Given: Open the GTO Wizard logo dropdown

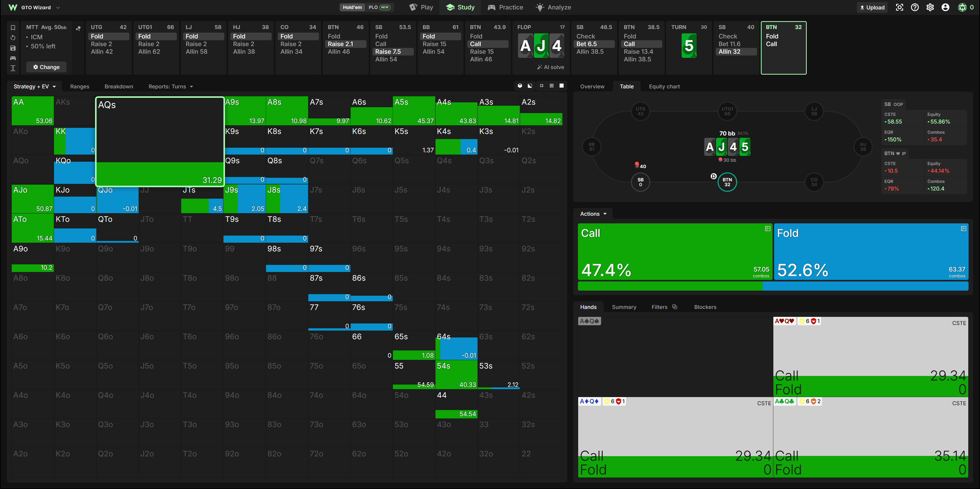Looking at the screenshot, I should pos(34,7).
